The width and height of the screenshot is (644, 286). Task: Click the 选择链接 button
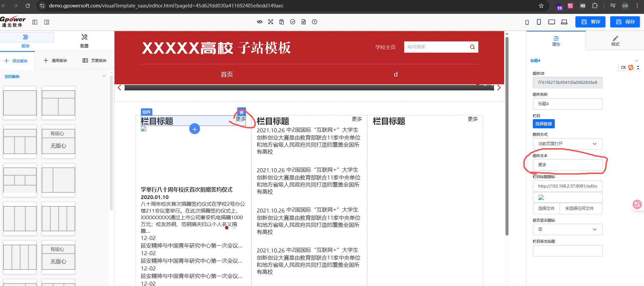pos(543,124)
